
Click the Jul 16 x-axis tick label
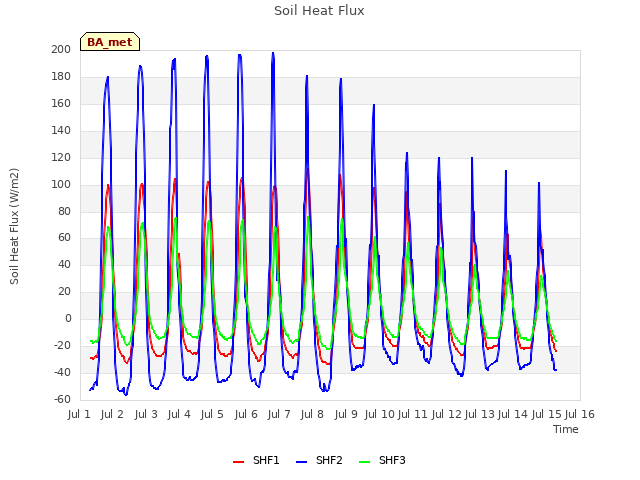click(580, 414)
